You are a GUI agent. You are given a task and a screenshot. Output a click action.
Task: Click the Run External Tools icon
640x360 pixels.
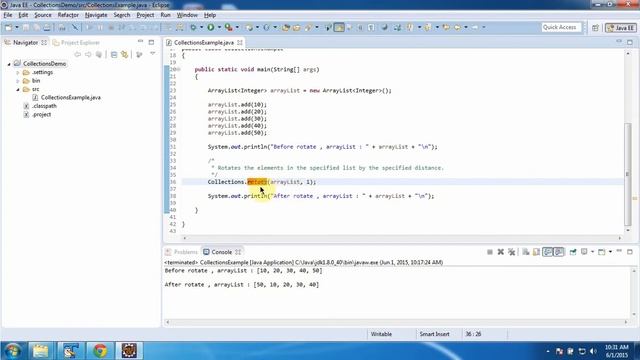point(229,27)
